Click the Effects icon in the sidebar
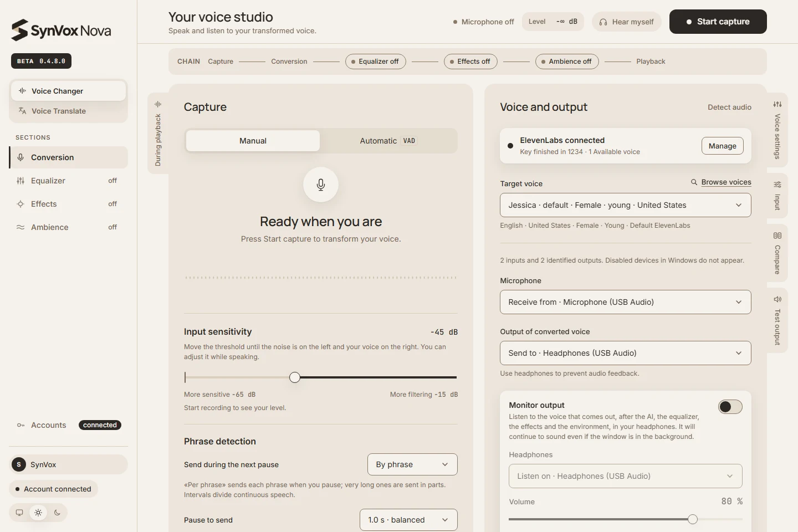Screen dimensions: 798x532 click(x=21, y=204)
